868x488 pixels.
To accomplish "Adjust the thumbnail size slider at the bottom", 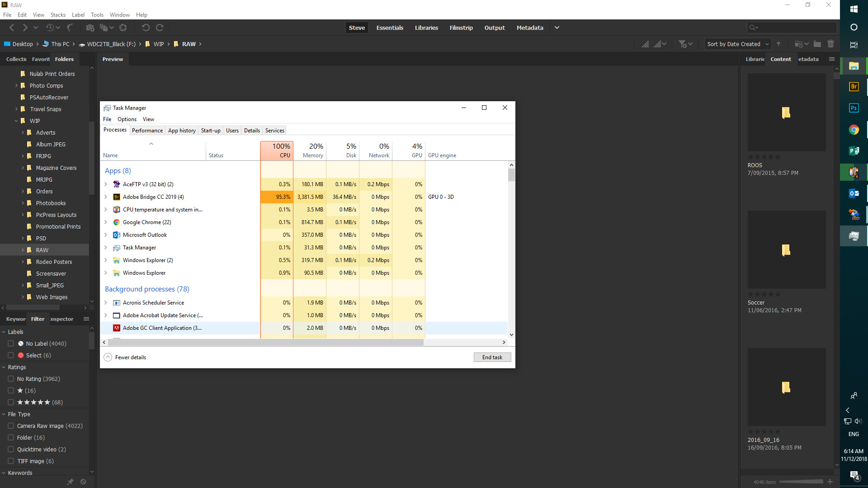I will click(801, 482).
